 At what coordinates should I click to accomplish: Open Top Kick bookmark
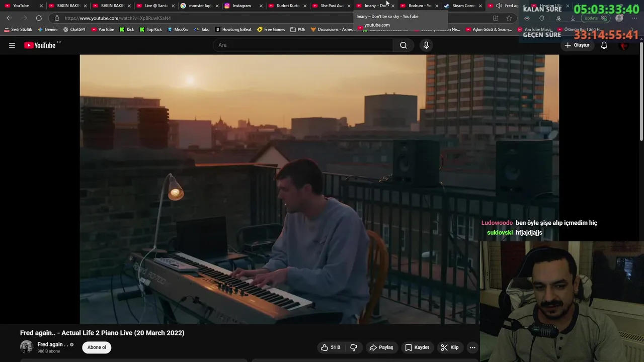150,29
